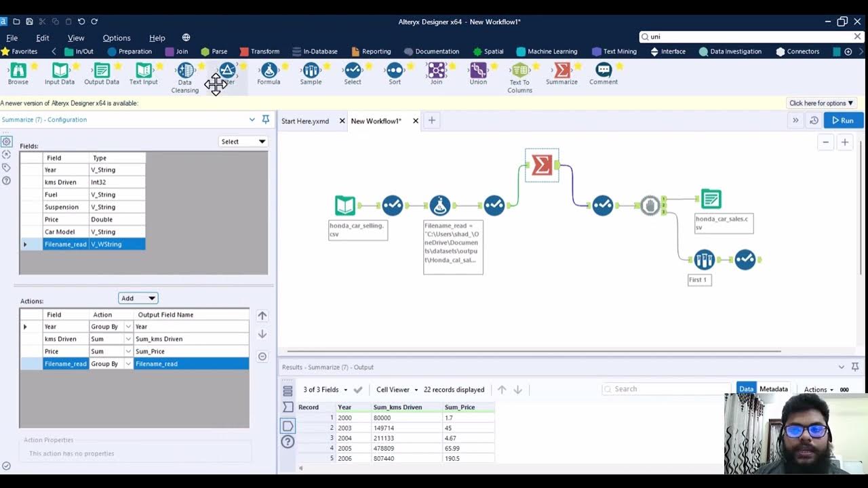Select the Summarize tool in the palette
Image resolution: width=868 pixels, height=488 pixels.
pos(561,74)
